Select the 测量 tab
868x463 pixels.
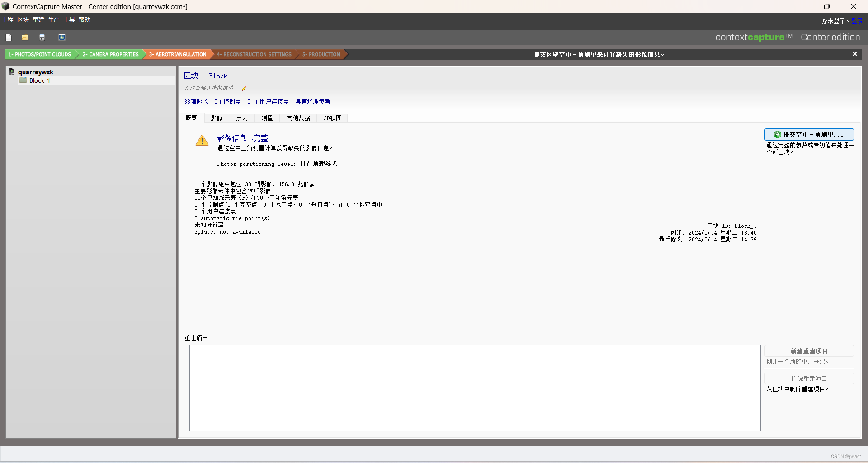pos(267,118)
